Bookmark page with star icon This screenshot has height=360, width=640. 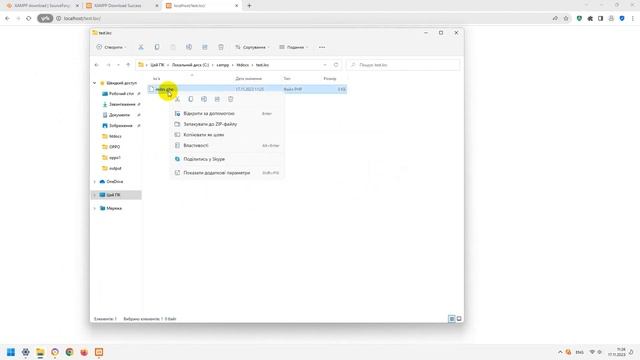566,18
